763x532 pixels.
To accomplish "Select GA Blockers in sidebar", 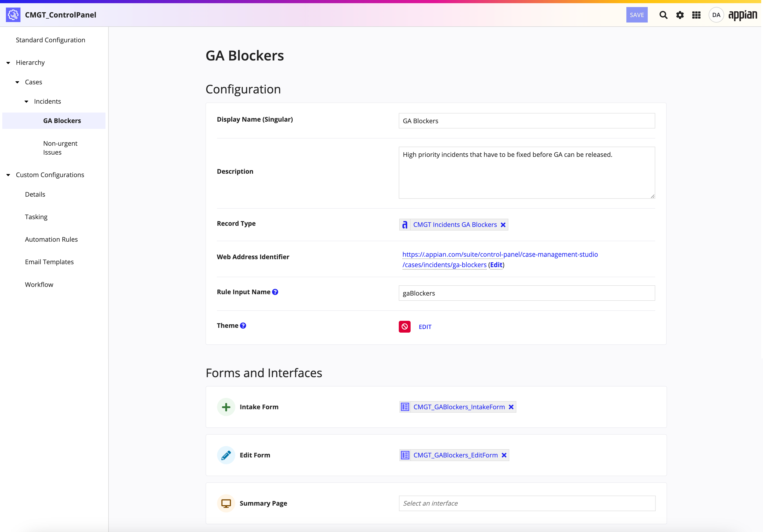I will (x=54, y=121).
